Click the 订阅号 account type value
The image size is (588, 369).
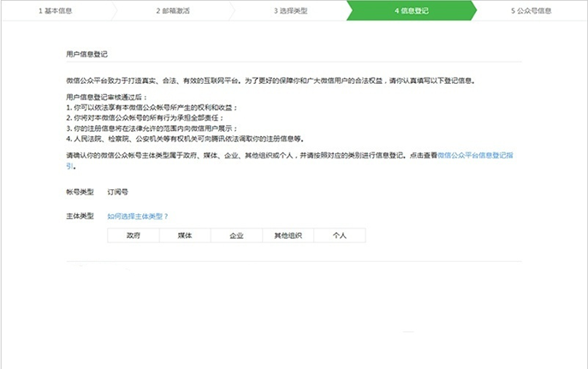[x=117, y=192]
